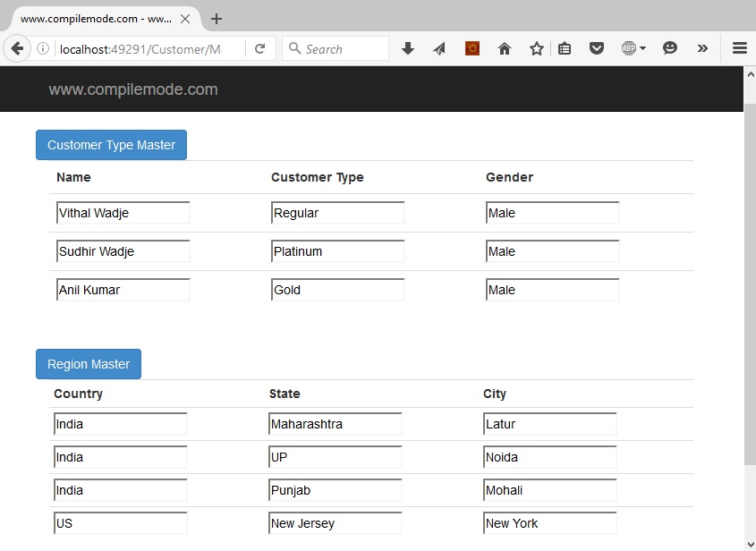Go to the Firefox home page

(505, 49)
